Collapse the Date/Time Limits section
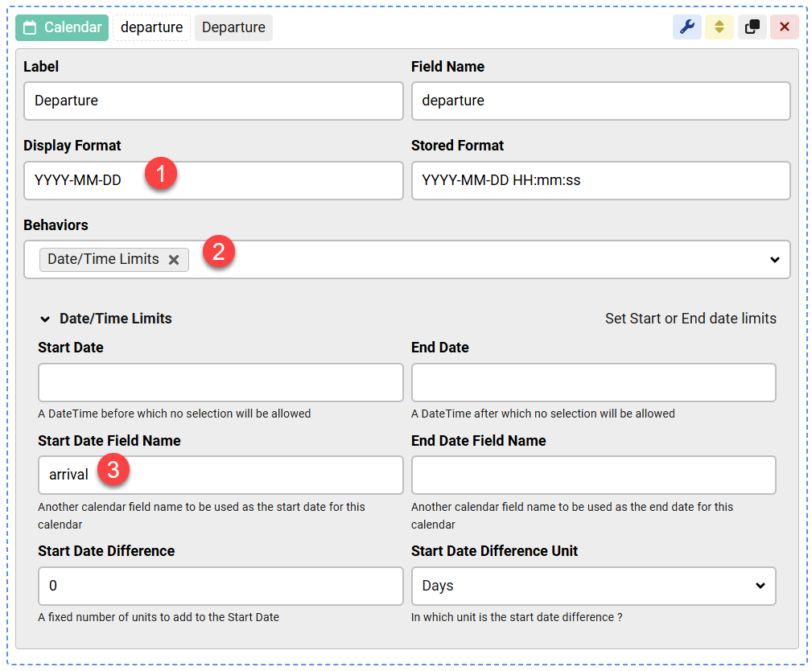This screenshot has width=812, height=671. coord(46,319)
